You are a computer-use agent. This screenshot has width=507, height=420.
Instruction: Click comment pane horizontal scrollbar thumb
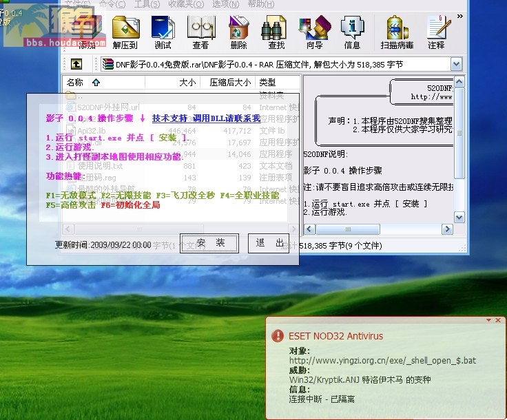coord(348,229)
